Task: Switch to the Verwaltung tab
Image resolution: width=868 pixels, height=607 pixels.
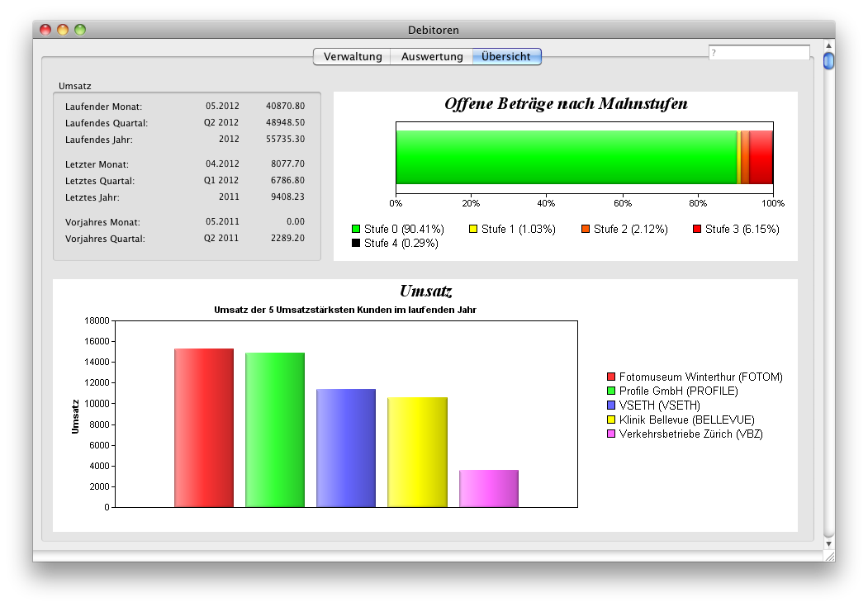Action: coord(353,57)
